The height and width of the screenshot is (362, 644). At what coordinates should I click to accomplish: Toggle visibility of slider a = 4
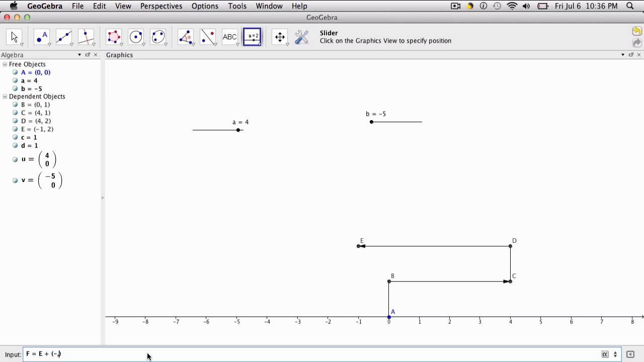15,80
